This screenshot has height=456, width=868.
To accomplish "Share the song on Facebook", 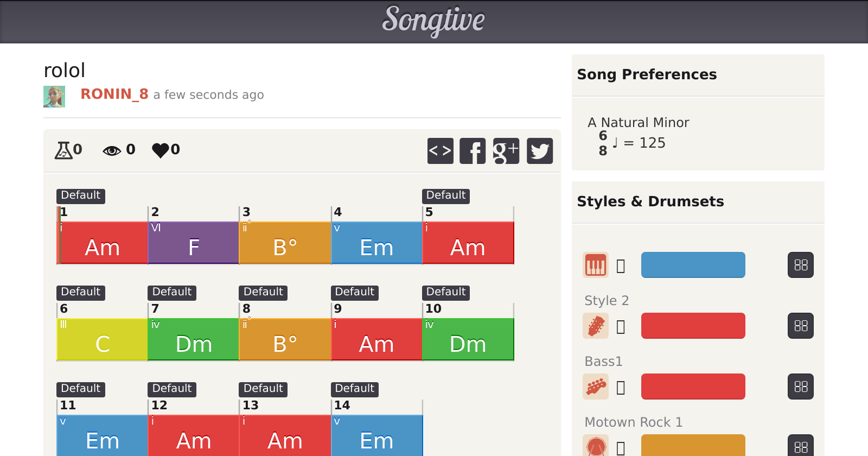I will 473,151.
